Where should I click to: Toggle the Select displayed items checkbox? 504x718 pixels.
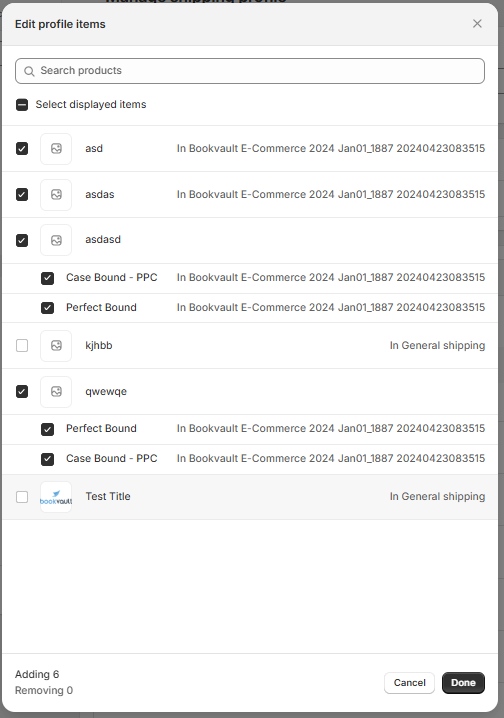coord(22,105)
